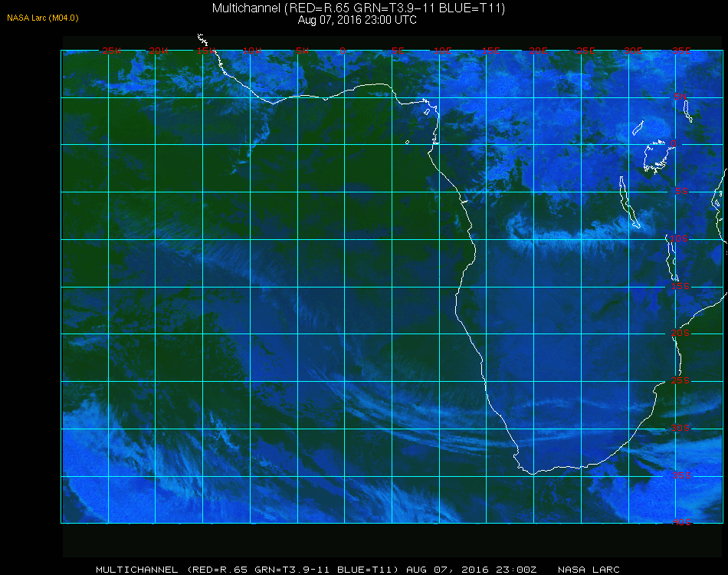
Task: Select the 10E longitude label
Action: (442, 51)
